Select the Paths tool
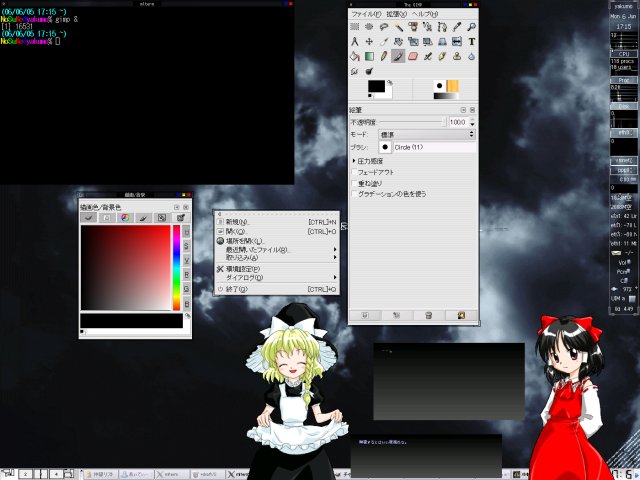This screenshot has width=640, height=480. click(x=442, y=27)
